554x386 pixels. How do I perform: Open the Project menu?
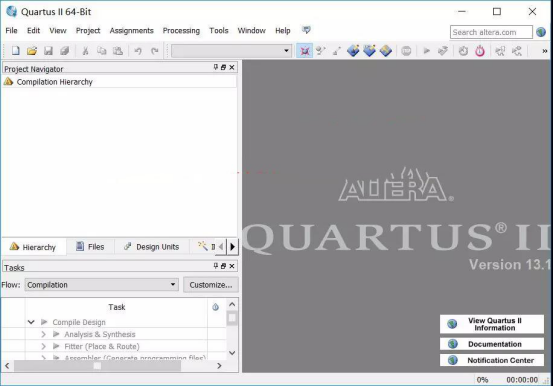(88, 30)
